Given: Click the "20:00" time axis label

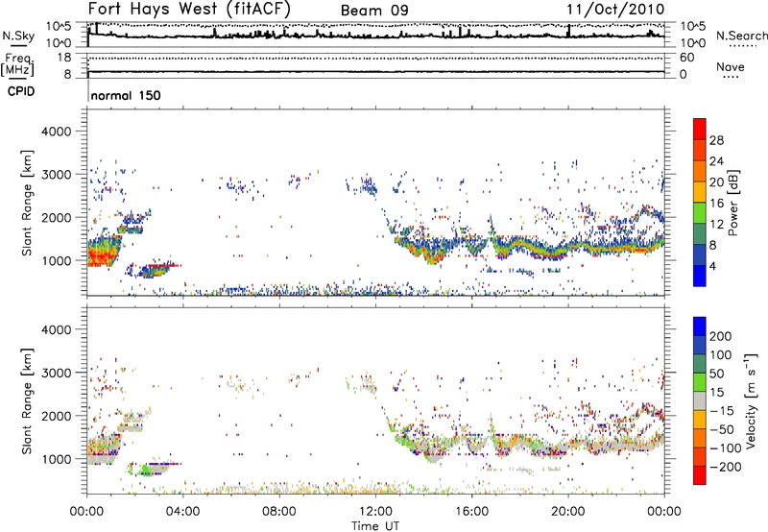Looking at the screenshot, I should click(x=567, y=512).
